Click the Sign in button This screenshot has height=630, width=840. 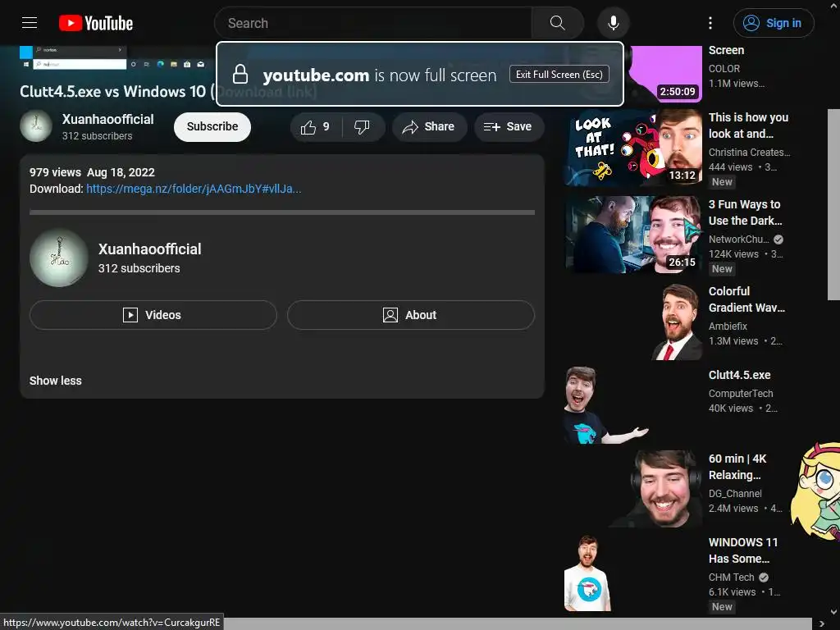pyautogui.click(x=773, y=23)
